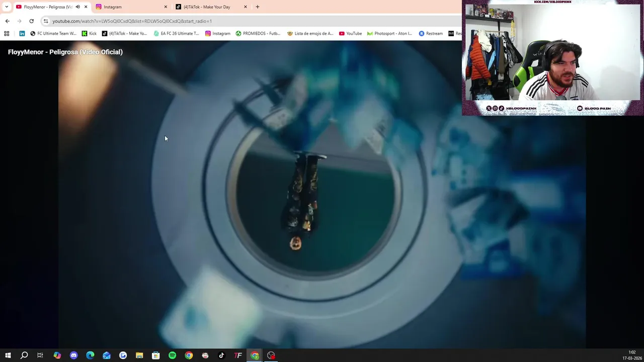Image resolution: width=644 pixels, height=362 pixels.
Task: Open the LinkedIn bookmark
Action: click(x=22, y=34)
